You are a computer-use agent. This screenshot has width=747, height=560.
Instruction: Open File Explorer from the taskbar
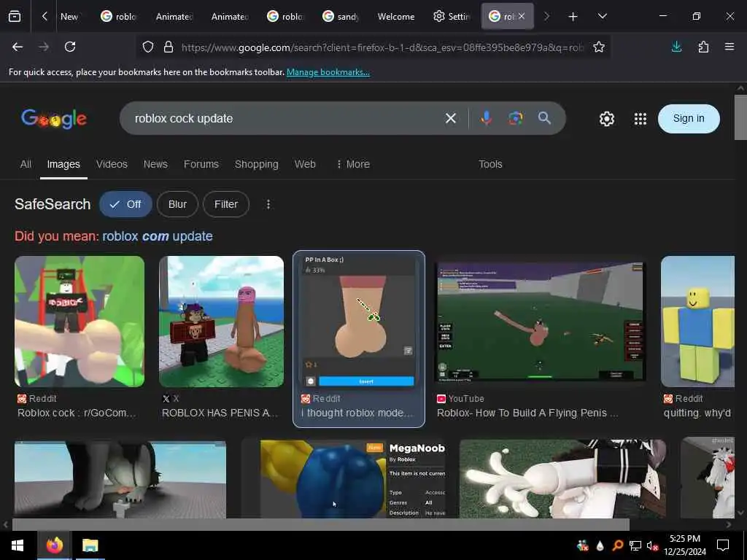[x=90, y=545]
